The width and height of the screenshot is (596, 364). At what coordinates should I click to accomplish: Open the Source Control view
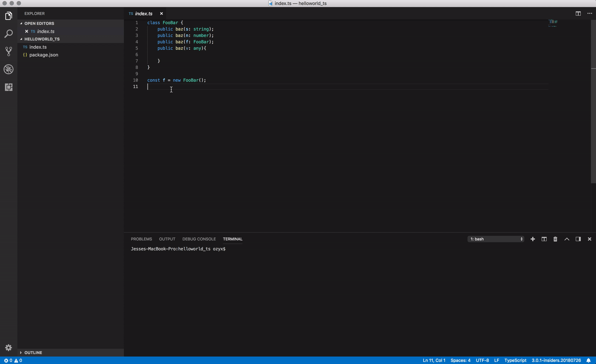point(9,51)
